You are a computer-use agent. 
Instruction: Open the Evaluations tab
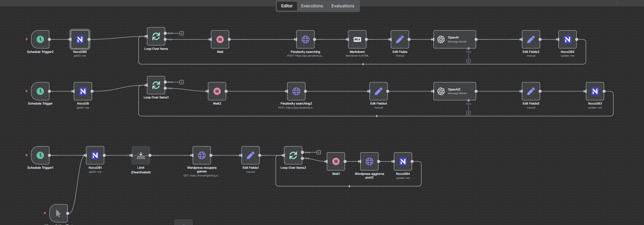pyautogui.click(x=343, y=6)
